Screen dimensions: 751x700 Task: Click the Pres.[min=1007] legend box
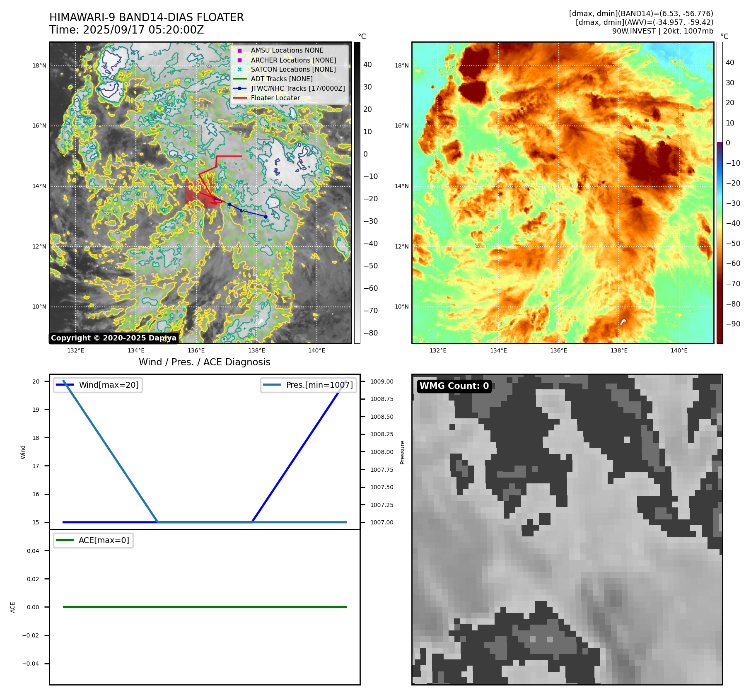point(309,385)
